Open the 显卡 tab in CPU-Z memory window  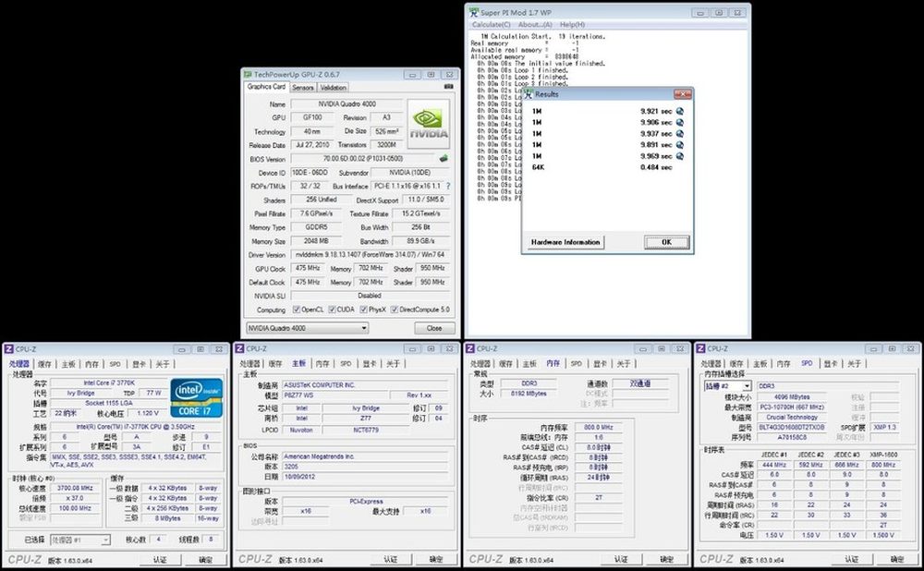pos(600,364)
